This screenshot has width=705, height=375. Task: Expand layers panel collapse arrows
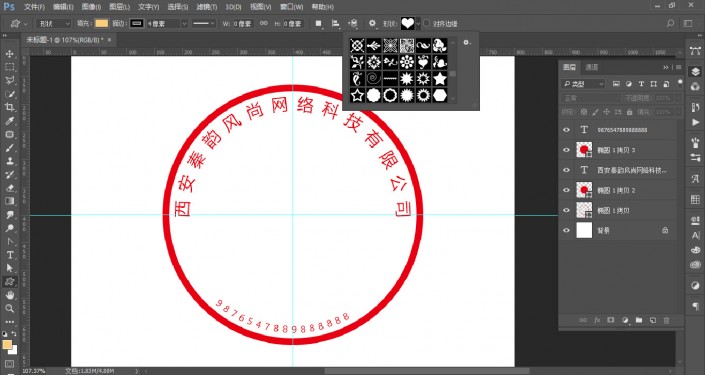pos(666,67)
